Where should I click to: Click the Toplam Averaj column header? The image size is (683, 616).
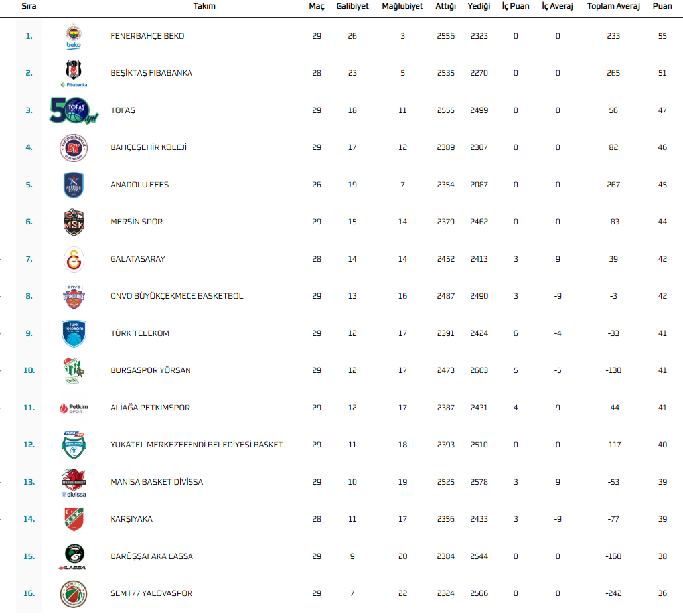[x=613, y=7]
